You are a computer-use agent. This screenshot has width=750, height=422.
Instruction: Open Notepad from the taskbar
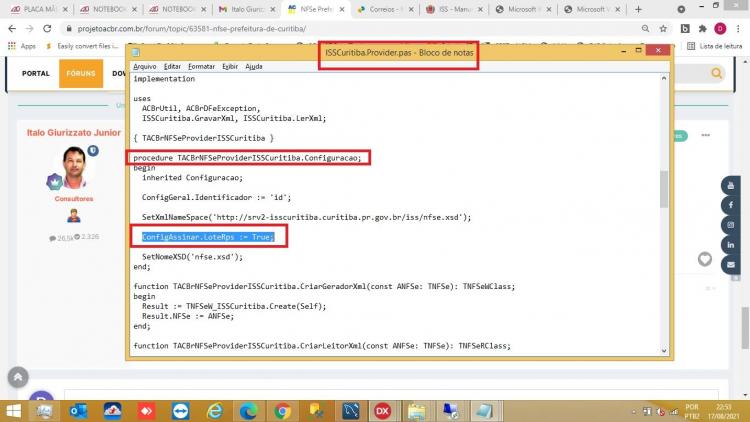[485, 411]
